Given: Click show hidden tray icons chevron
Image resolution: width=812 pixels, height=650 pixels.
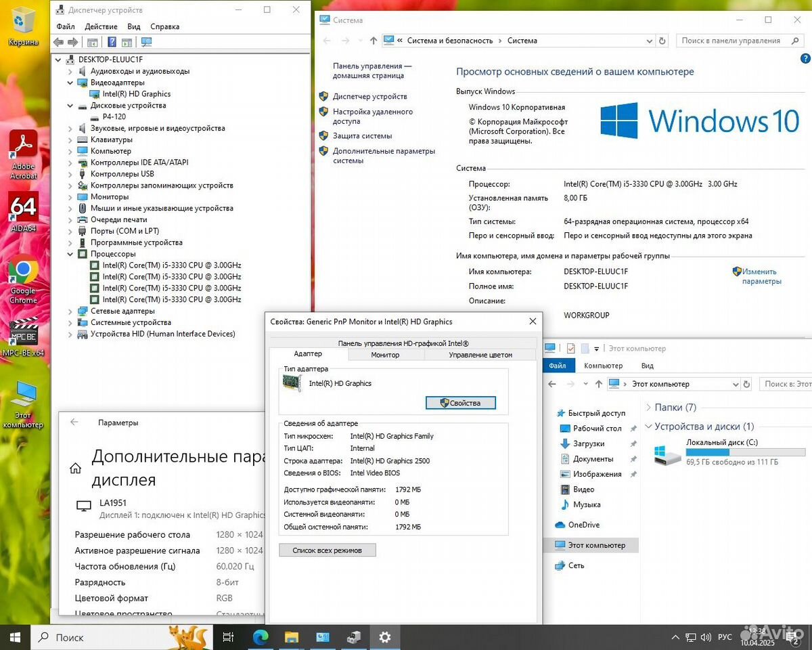Looking at the screenshot, I should point(675,637).
